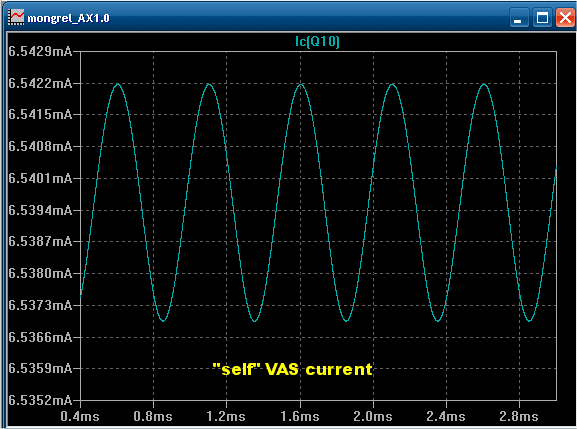577x429 pixels.
Task: Click the 2.4ms time axis label
Action: 446,416
